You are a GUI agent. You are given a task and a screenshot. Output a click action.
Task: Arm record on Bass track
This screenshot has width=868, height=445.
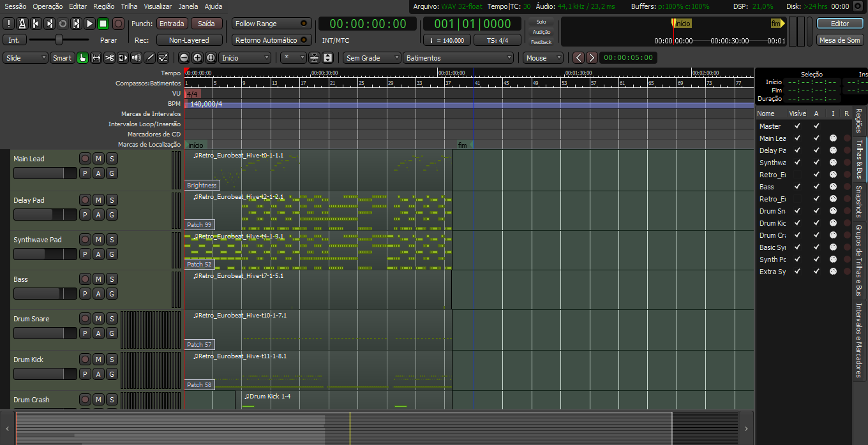pyautogui.click(x=85, y=279)
